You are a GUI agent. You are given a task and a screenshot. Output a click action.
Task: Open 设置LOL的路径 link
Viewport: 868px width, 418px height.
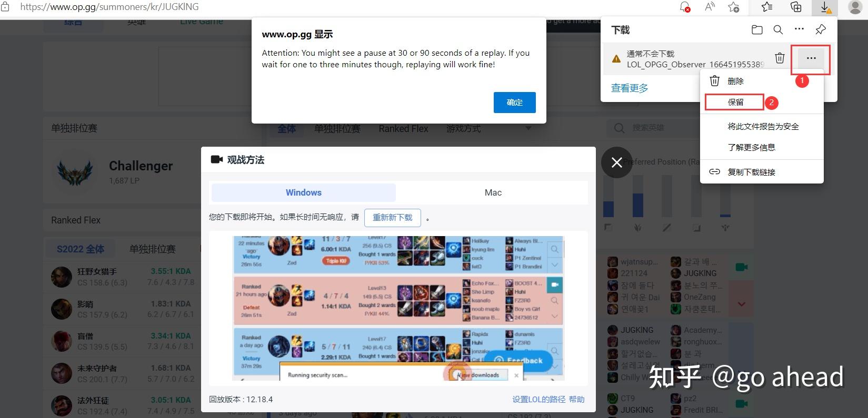click(539, 400)
